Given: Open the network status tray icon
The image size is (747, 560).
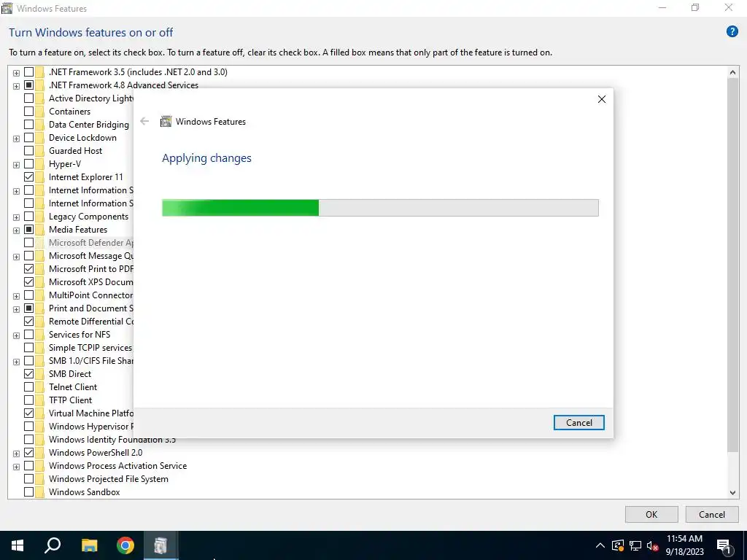Looking at the screenshot, I should pyautogui.click(x=635, y=545).
